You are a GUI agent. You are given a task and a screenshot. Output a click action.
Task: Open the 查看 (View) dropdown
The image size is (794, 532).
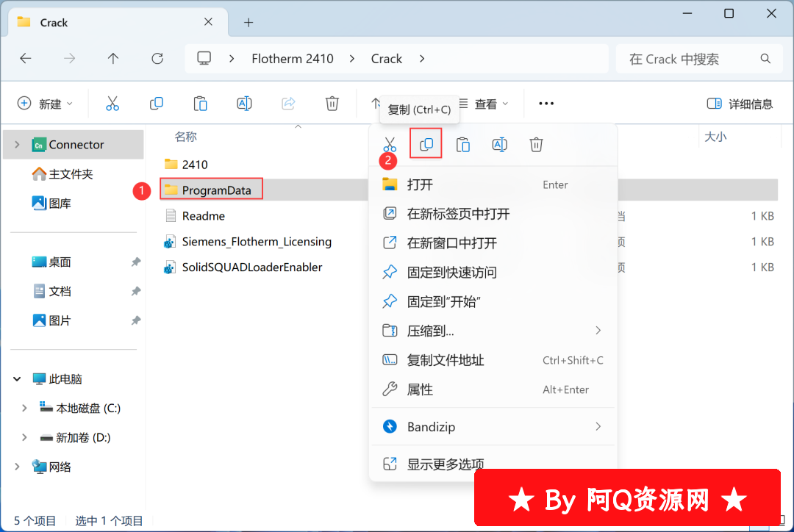(484, 104)
